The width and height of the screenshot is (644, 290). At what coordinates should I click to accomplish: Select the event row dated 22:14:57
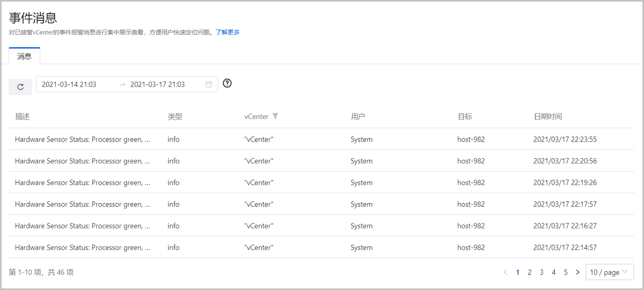(321, 248)
